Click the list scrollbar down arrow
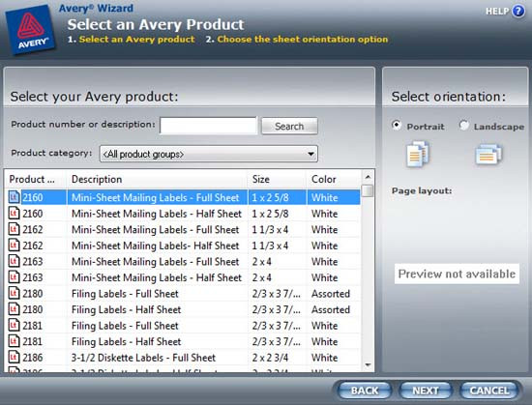 tap(368, 365)
